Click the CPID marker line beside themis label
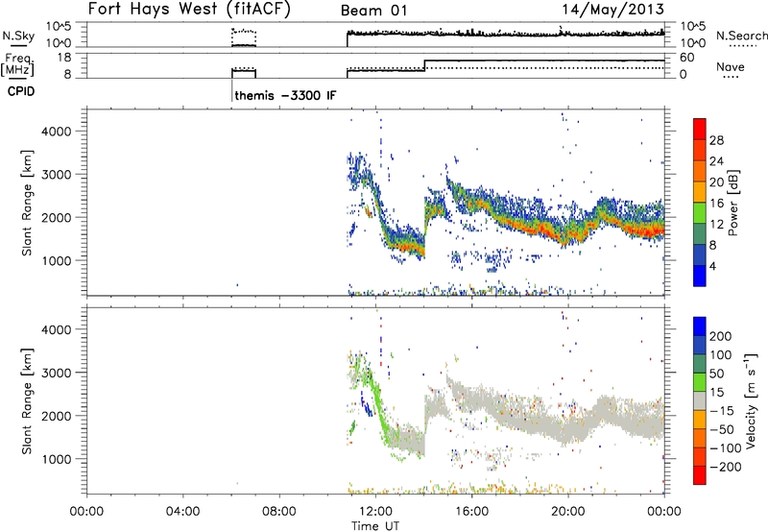This screenshot has height=532, width=768. point(231,90)
